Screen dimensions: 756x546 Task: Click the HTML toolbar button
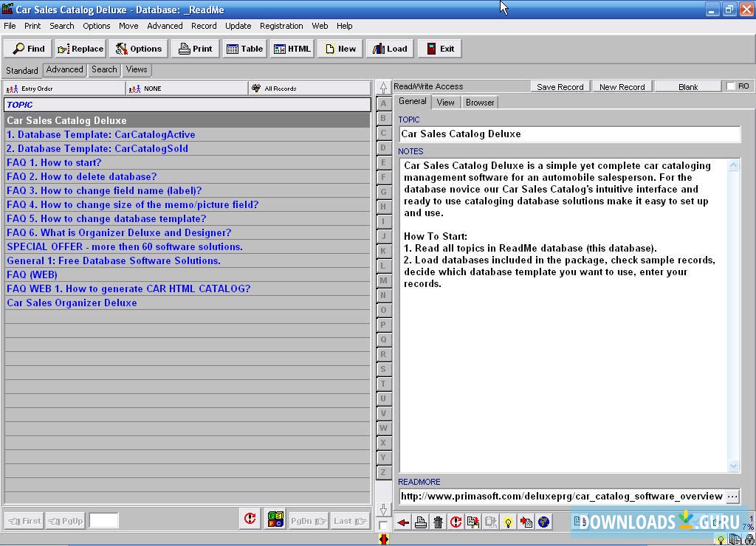tap(292, 49)
